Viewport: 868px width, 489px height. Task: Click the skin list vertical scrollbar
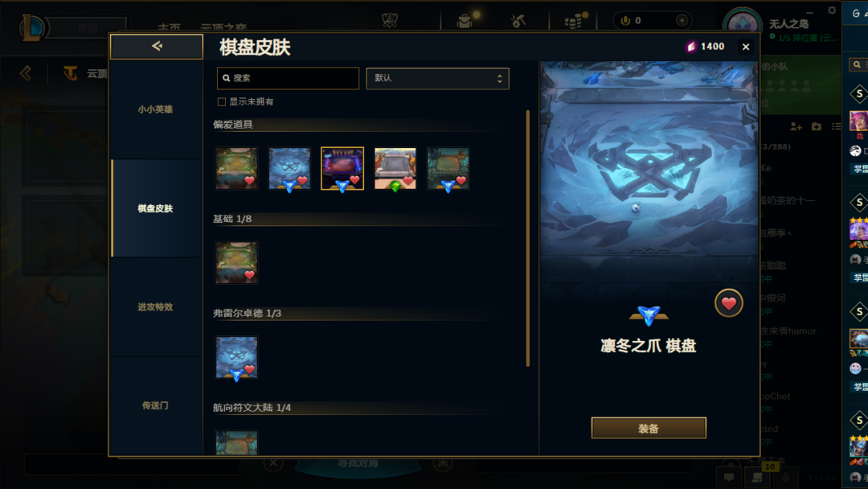(x=528, y=238)
